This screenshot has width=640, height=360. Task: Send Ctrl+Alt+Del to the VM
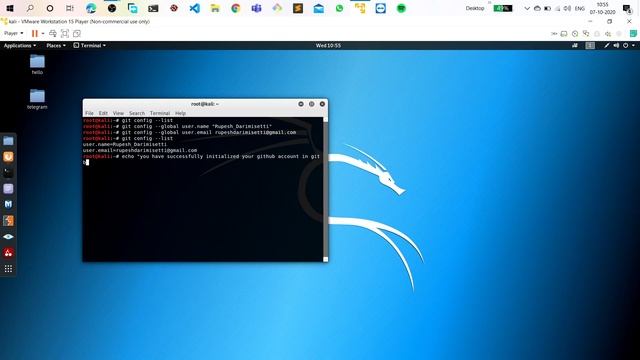click(x=53, y=33)
